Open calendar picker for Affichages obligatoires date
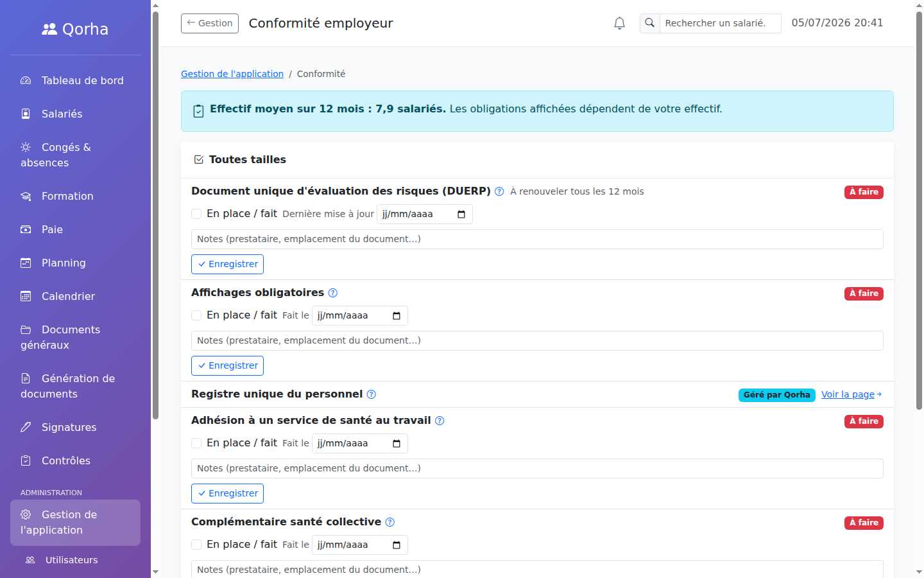Viewport: 924px width, 578px height. click(x=396, y=315)
